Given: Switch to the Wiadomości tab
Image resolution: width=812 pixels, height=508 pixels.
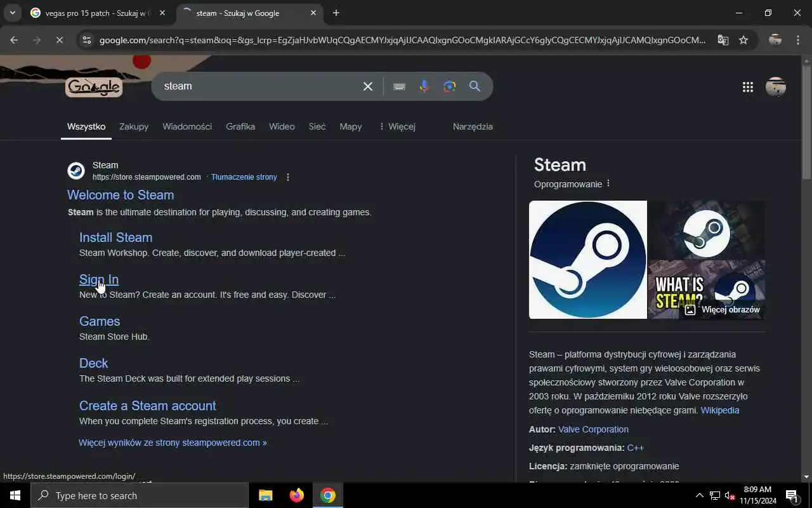Looking at the screenshot, I should [x=187, y=126].
